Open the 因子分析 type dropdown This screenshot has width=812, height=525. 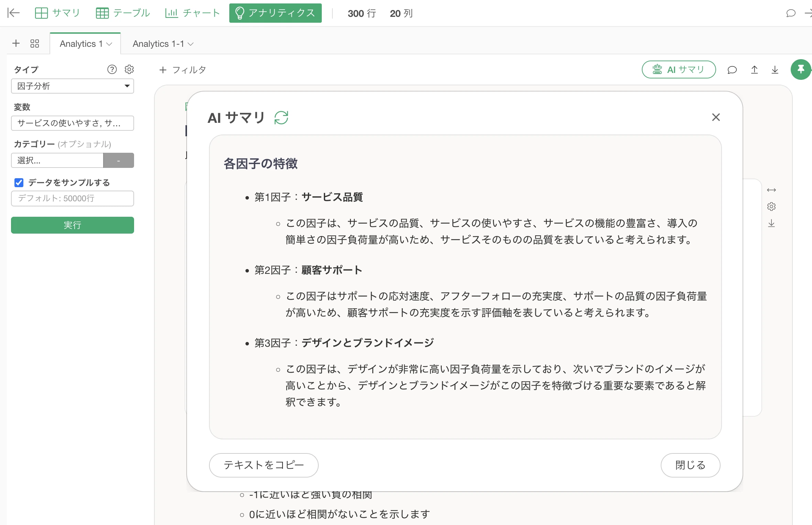72,86
